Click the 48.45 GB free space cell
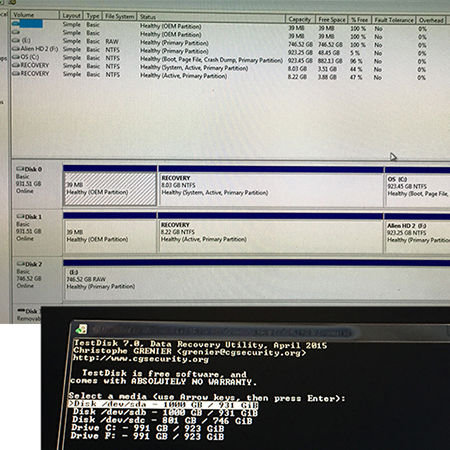The width and height of the screenshot is (450, 450). click(x=329, y=53)
